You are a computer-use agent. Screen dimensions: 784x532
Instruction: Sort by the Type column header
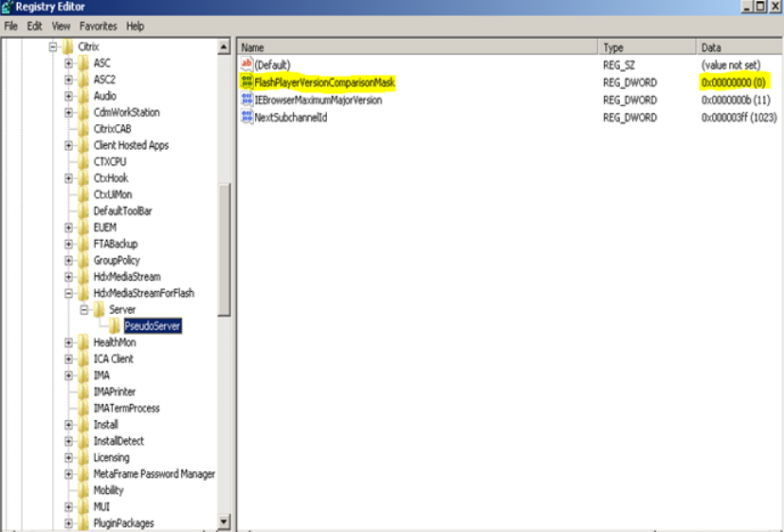point(647,47)
